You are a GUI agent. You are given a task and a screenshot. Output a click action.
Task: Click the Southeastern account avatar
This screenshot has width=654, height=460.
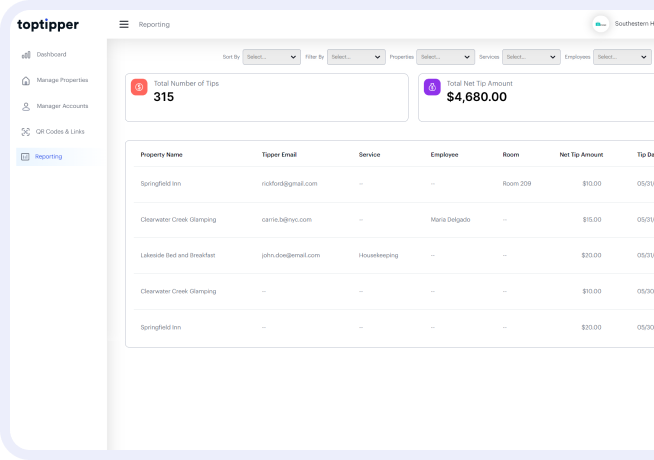pos(601,24)
